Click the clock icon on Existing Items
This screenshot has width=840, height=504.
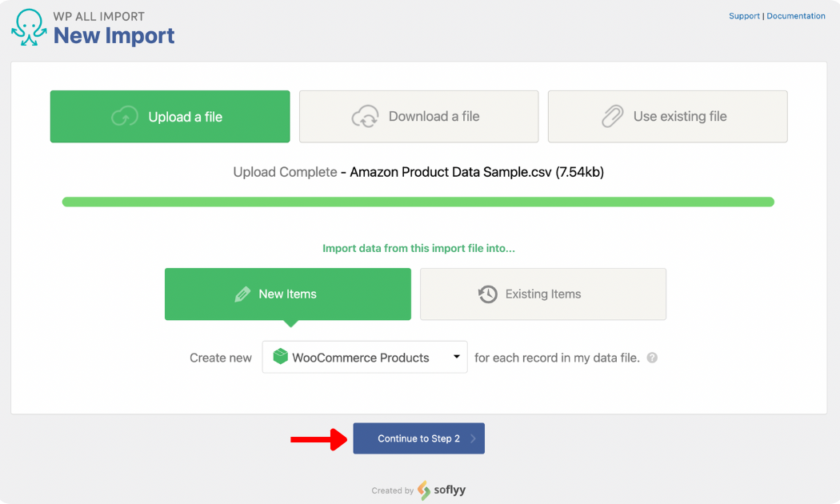(x=488, y=294)
